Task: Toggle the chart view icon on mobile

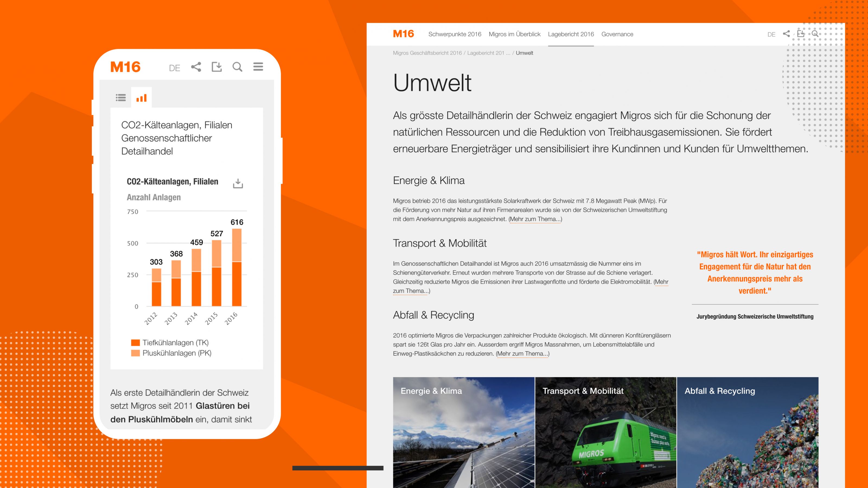Action: (141, 98)
